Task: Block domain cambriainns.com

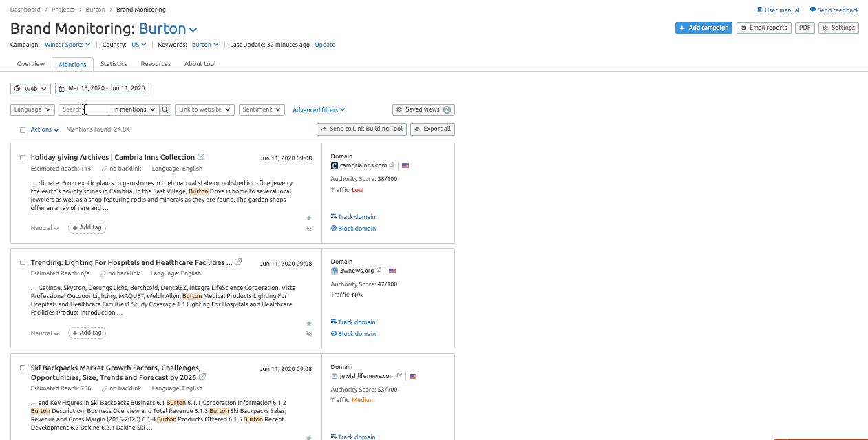Action: coord(353,229)
